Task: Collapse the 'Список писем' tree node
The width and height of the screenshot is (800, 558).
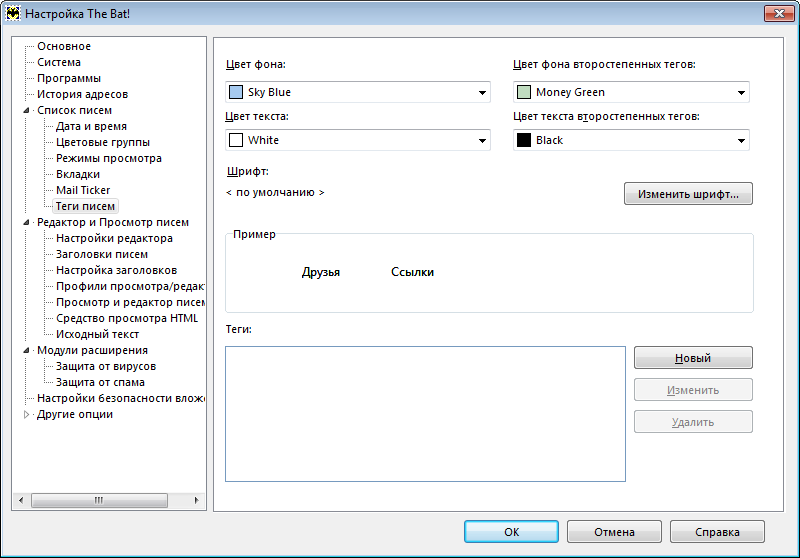Action: click(27, 110)
